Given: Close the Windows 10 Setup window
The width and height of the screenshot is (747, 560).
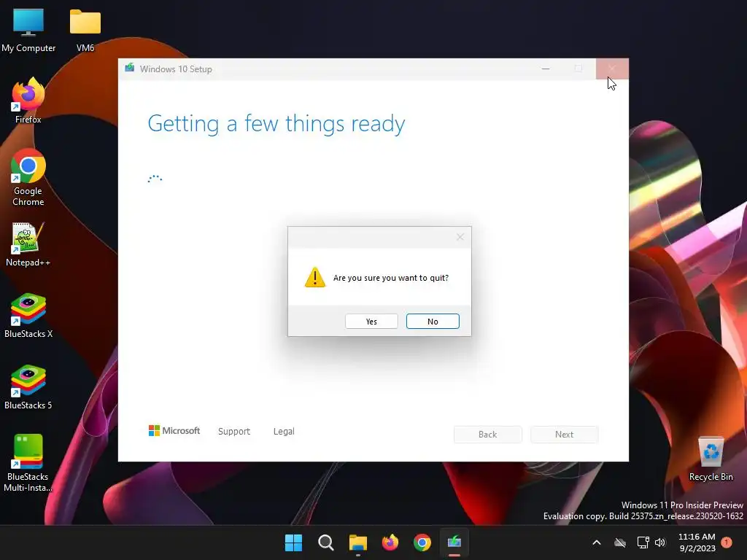Looking at the screenshot, I should [x=612, y=69].
